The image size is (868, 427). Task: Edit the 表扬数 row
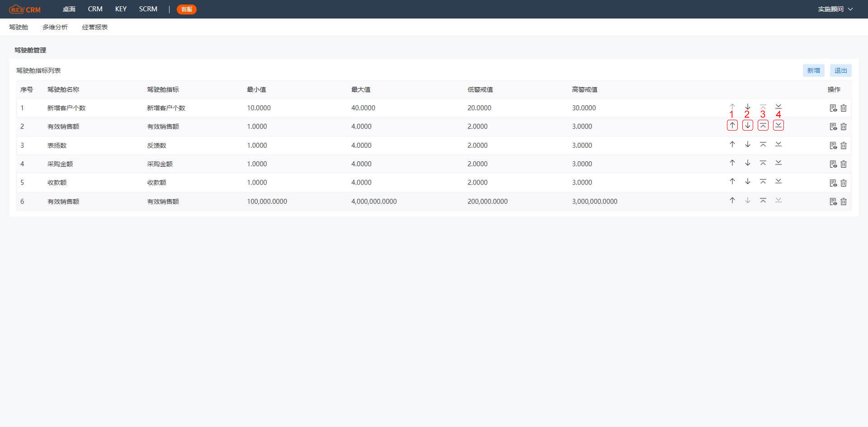(833, 145)
